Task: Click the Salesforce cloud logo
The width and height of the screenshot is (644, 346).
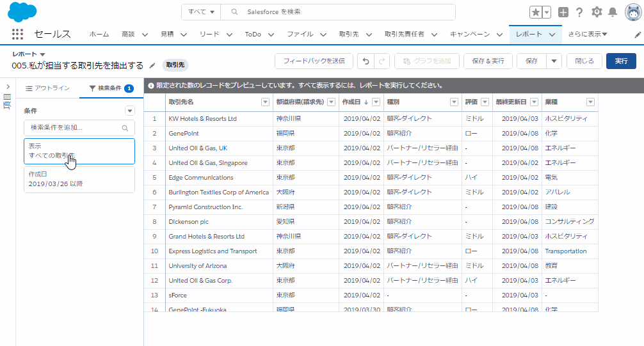Action: pyautogui.click(x=22, y=12)
